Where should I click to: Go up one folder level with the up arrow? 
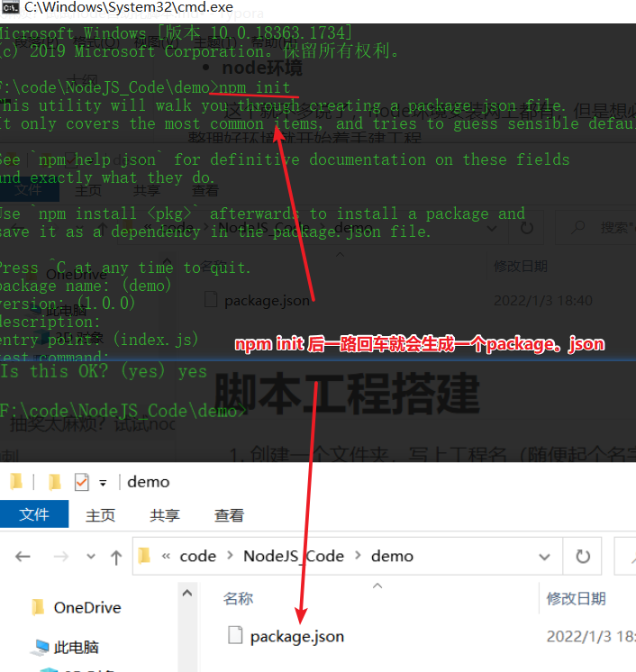coord(116,557)
